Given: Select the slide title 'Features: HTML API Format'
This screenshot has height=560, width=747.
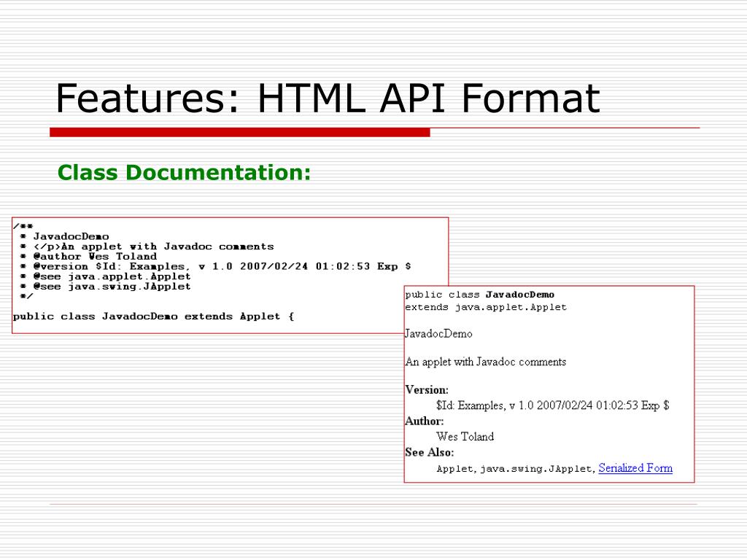Looking at the screenshot, I should pyautogui.click(x=328, y=98).
